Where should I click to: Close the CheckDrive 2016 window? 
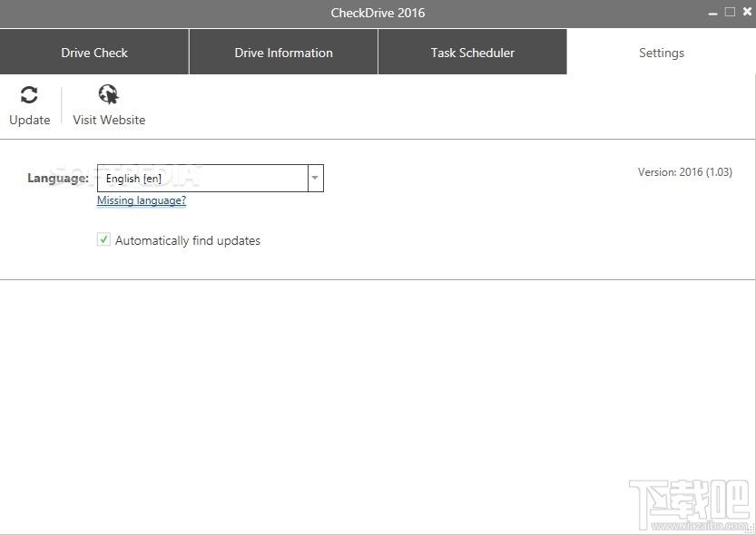click(x=747, y=12)
